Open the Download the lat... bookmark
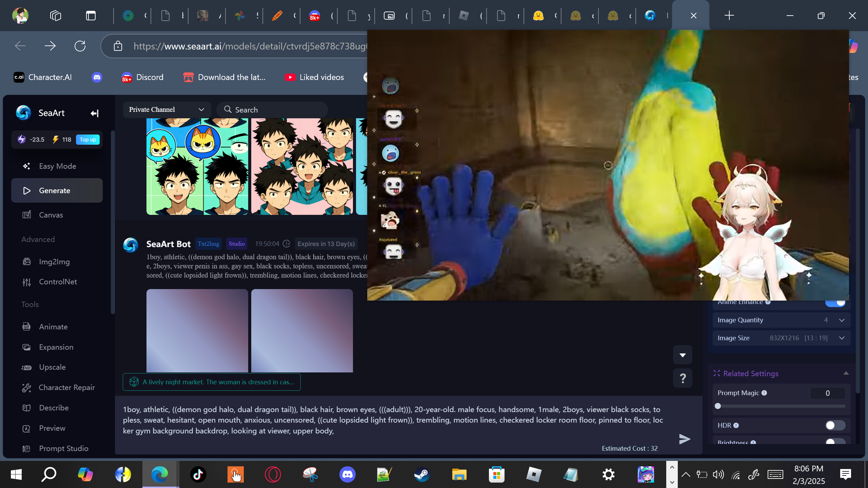The image size is (868, 488). [x=224, y=77]
